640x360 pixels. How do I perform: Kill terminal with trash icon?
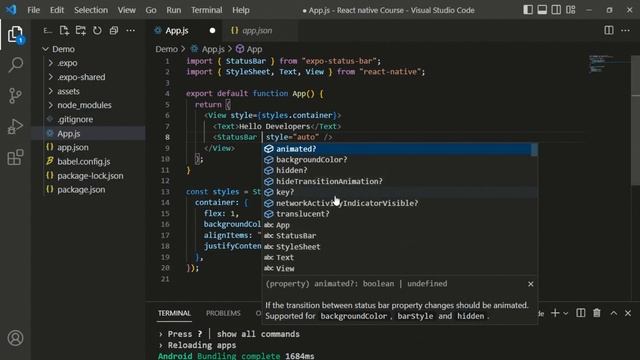coord(597,313)
